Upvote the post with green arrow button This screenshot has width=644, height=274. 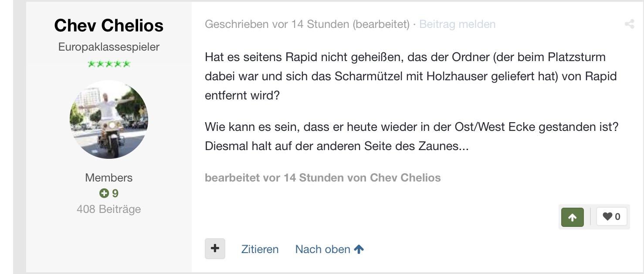pyautogui.click(x=573, y=217)
